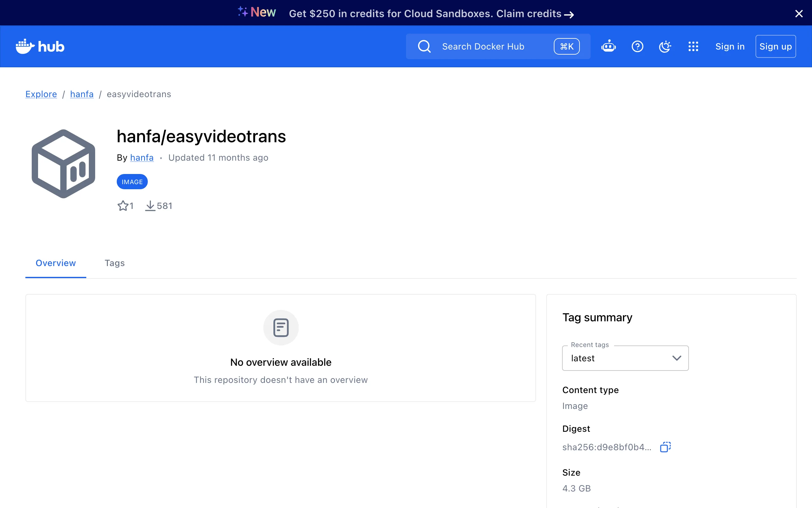The width and height of the screenshot is (812, 508).
Task: Open the Ask Gordon AI robot icon
Action: [608, 46]
